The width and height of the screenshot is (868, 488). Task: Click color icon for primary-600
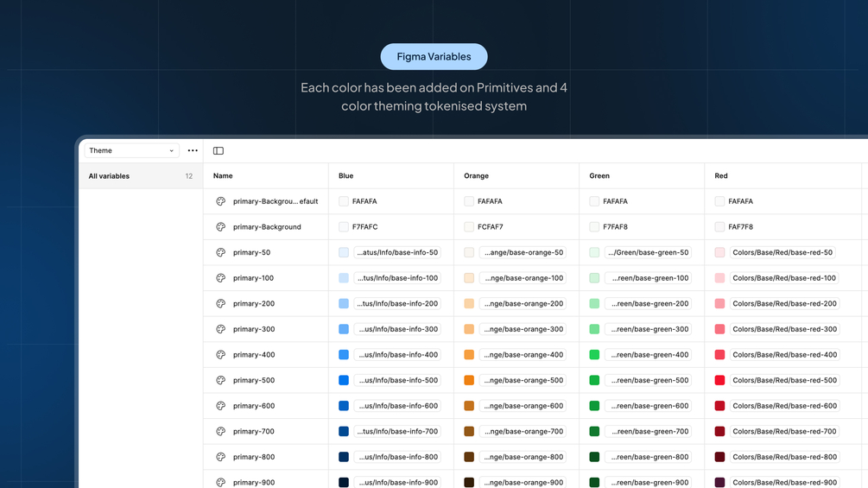click(x=221, y=406)
